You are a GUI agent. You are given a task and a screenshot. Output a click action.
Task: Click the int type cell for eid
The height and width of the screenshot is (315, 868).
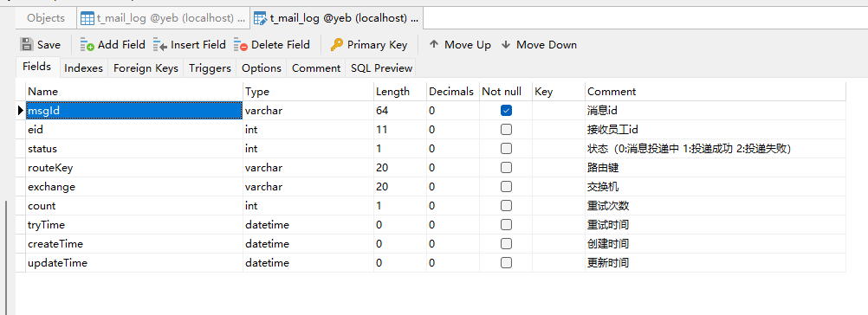(x=308, y=130)
